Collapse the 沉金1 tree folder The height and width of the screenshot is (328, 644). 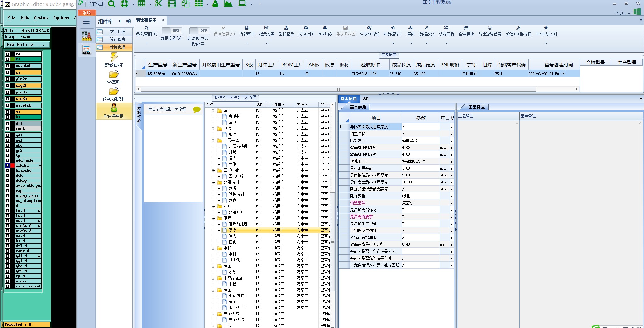[213, 290]
